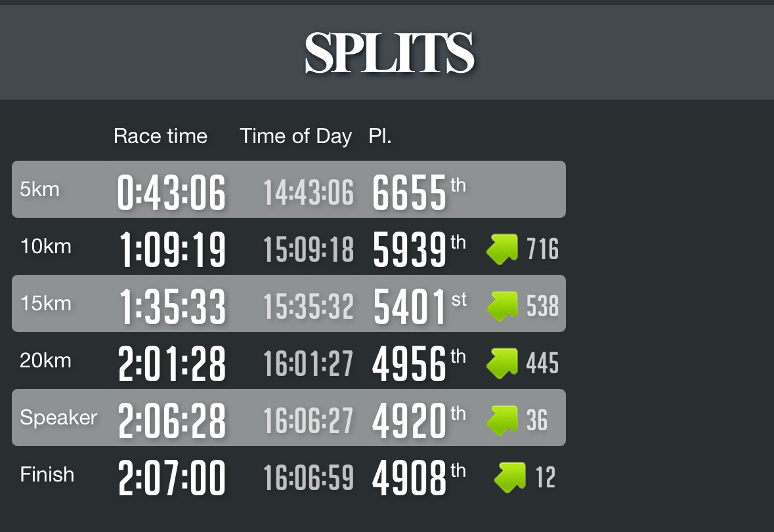
Task: Click the 15km placement 5401st
Action: point(420,307)
